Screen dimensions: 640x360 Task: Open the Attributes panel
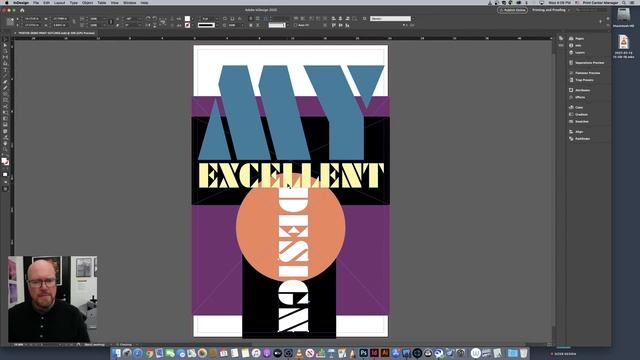pos(580,90)
